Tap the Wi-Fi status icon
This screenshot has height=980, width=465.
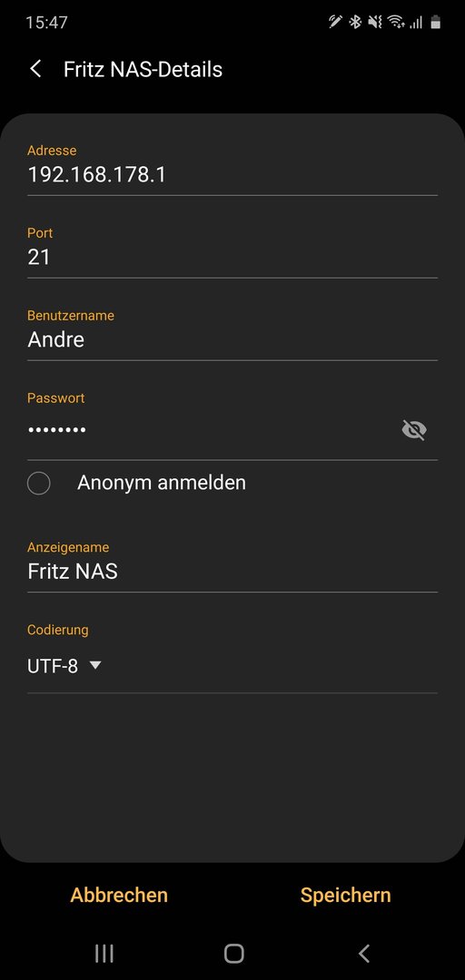click(396, 23)
